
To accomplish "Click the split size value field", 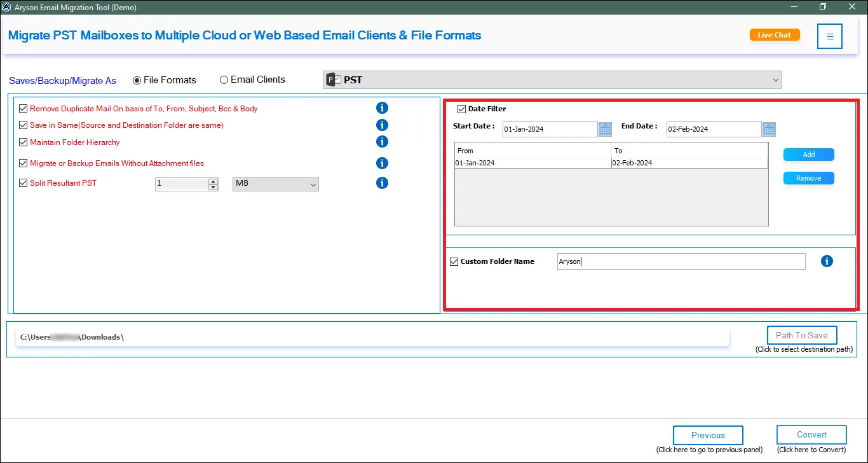I will click(182, 184).
